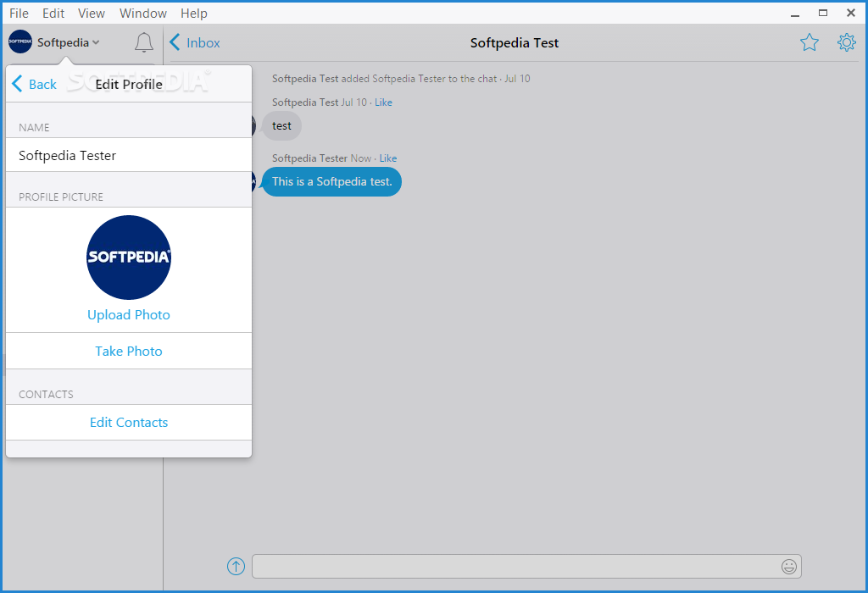
Task: Open the Window menu
Action: click(x=142, y=14)
